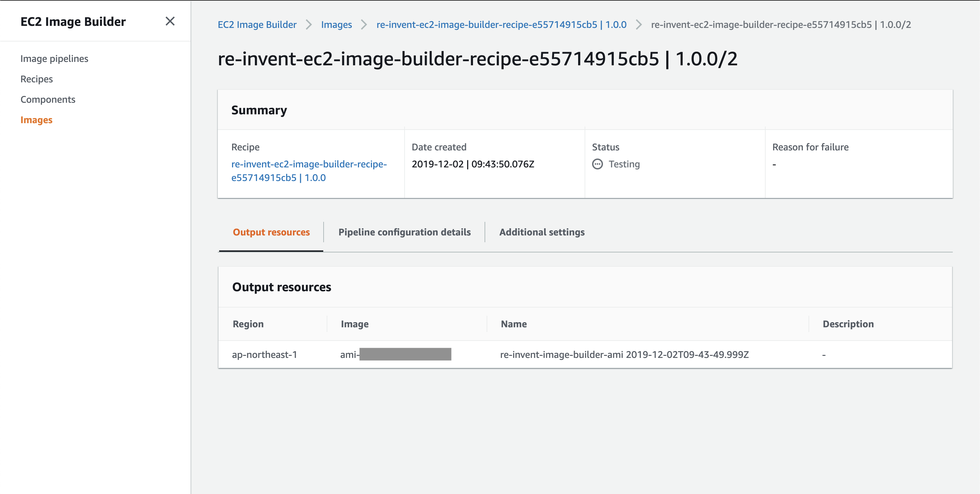The image size is (980, 494).
Task: Click the redacted AMI image ID
Action: 396,355
